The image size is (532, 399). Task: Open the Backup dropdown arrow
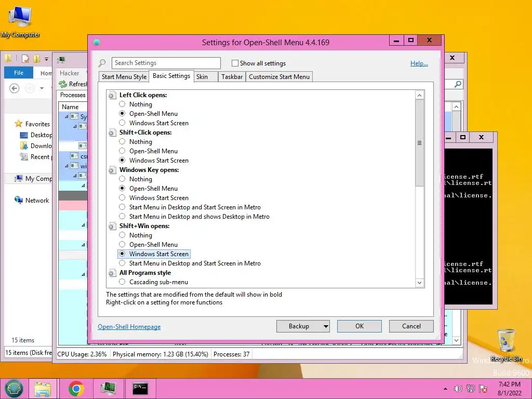click(x=325, y=326)
